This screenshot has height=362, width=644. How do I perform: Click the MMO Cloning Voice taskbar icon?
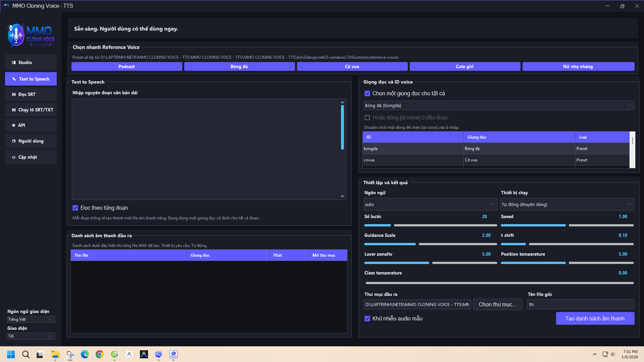point(174,354)
